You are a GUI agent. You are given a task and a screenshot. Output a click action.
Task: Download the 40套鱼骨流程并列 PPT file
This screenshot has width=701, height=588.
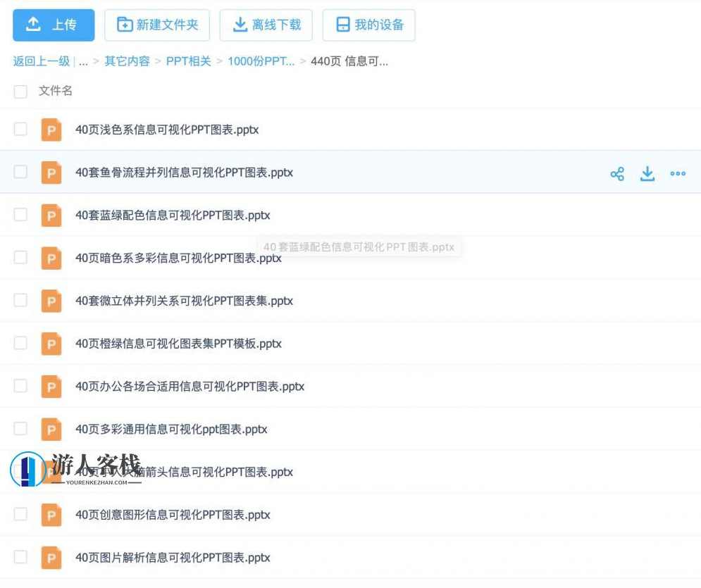pyautogui.click(x=647, y=173)
